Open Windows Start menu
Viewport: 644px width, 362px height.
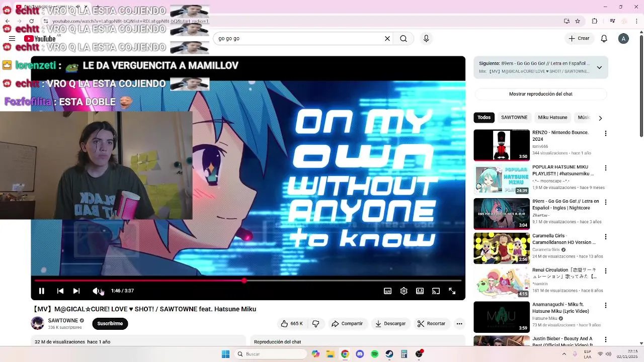click(x=225, y=354)
